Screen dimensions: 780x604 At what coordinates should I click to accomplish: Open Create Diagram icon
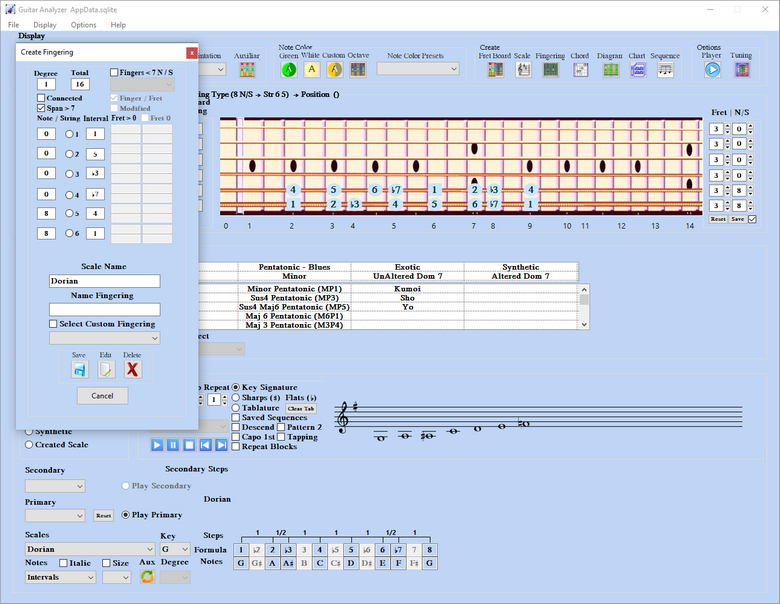click(610, 70)
